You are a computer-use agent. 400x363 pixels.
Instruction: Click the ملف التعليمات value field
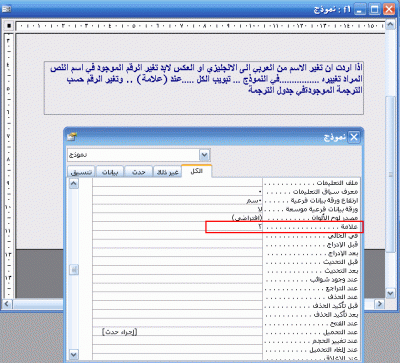178,182
